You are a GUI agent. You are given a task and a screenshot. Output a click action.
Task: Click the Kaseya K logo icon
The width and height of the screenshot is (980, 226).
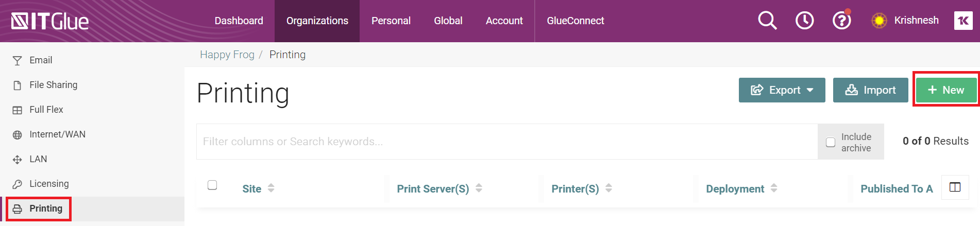(x=963, y=21)
